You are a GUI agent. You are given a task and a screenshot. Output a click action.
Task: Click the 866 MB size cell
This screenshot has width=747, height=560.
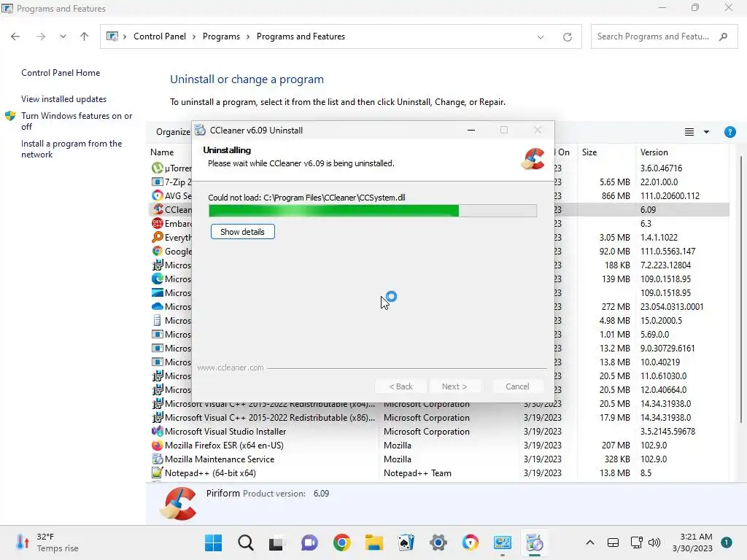click(x=616, y=195)
